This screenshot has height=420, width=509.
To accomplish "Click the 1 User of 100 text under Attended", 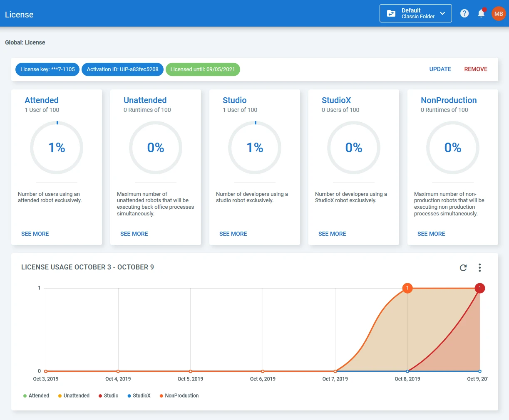I will coord(42,110).
